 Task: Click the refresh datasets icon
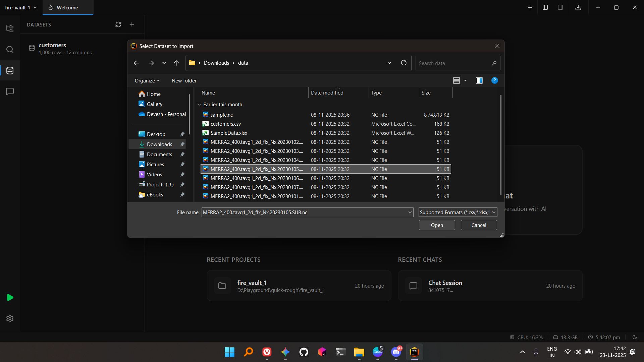tap(118, 24)
